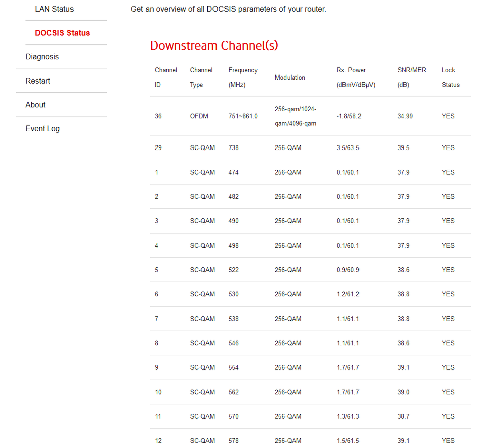The width and height of the screenshot is (503, 448).
Task: Click frequency value 530
Action: tap(233, 294)
